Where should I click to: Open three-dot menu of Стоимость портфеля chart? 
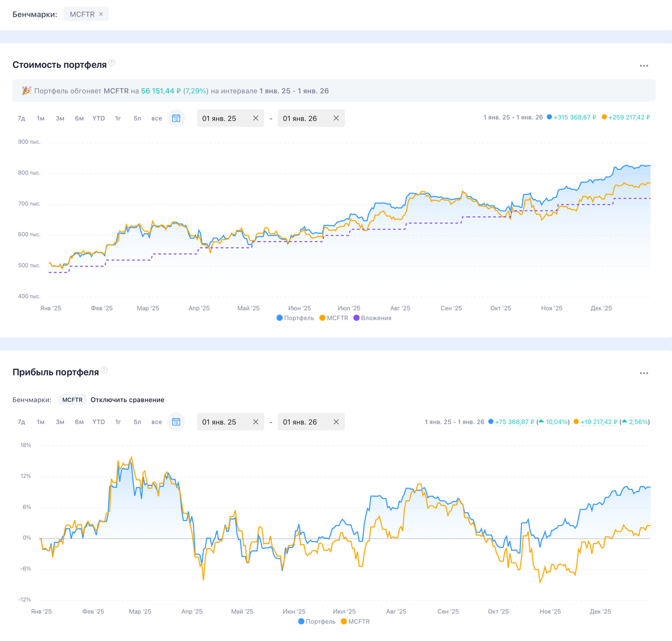(643, 66)
